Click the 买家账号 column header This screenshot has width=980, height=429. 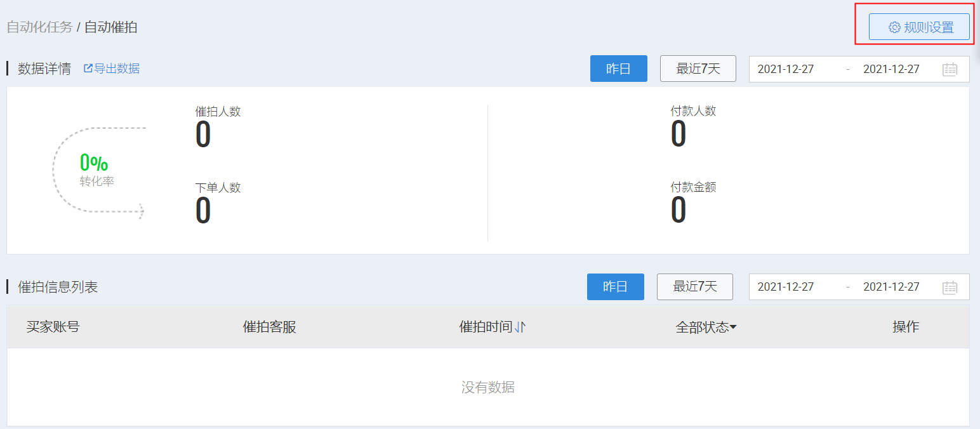coord(53,327)
